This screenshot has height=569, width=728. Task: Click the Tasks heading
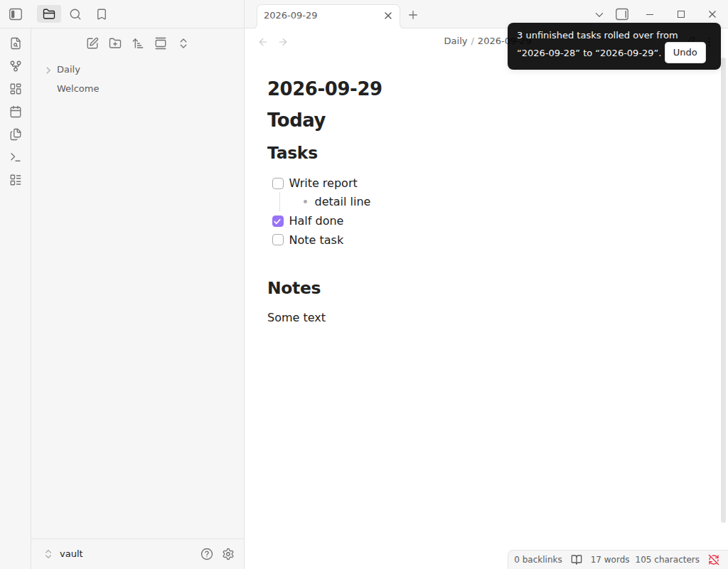point(292,153)
